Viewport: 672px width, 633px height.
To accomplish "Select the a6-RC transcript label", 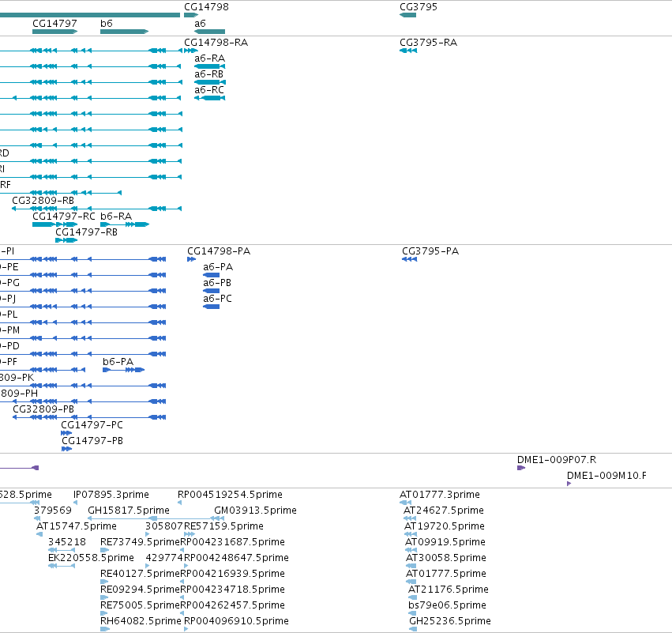I will pyautogui.click(x=209, y=90).
